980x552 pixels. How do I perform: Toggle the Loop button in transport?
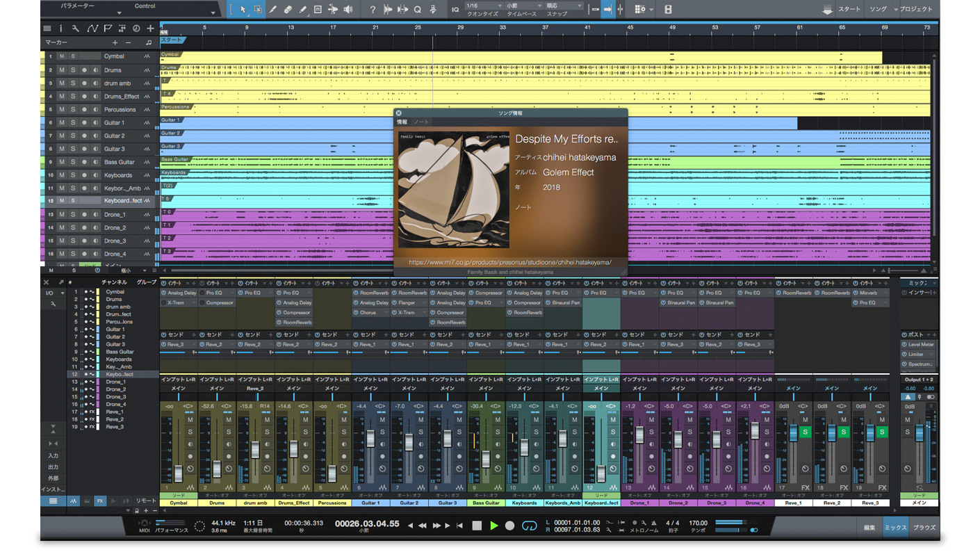click(530, 526)
